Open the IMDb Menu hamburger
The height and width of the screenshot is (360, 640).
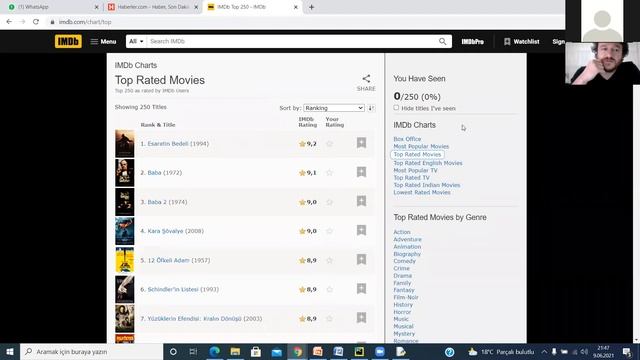click(x=103, y=42)
